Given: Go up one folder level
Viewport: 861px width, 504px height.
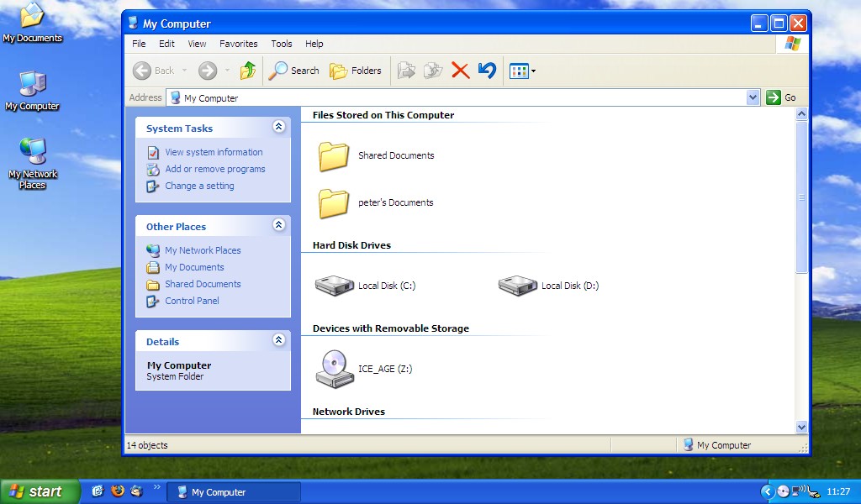Looking at the screenshot, I should tap(248, 71).
